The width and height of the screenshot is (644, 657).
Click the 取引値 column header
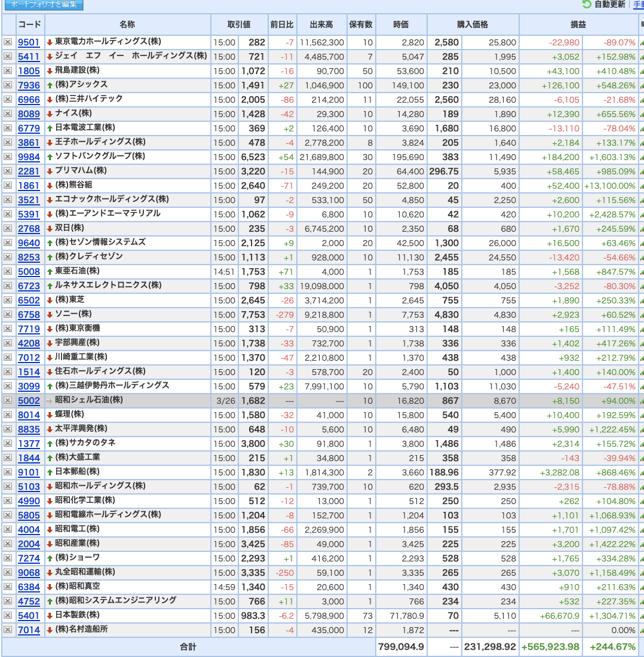point(239,24)
